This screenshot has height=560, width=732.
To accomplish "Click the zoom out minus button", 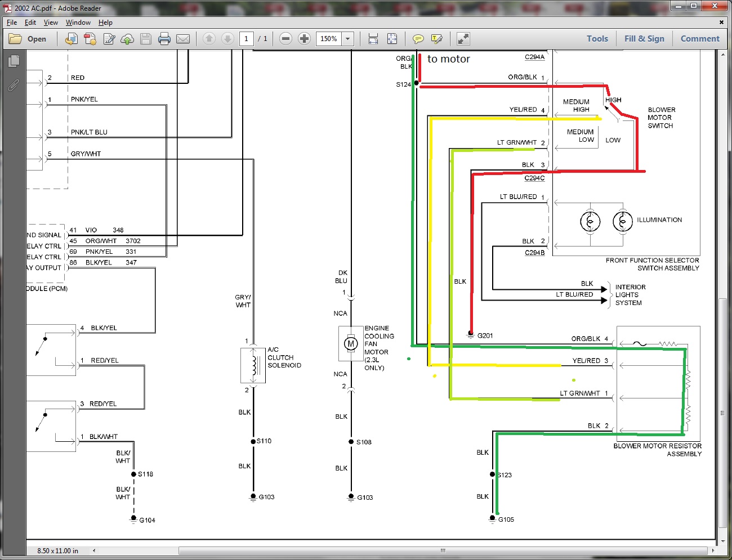I will click(285, 39).
